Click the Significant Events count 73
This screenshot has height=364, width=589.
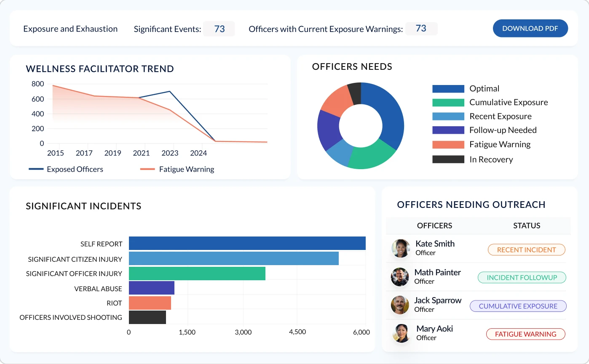tap(219, 29)
